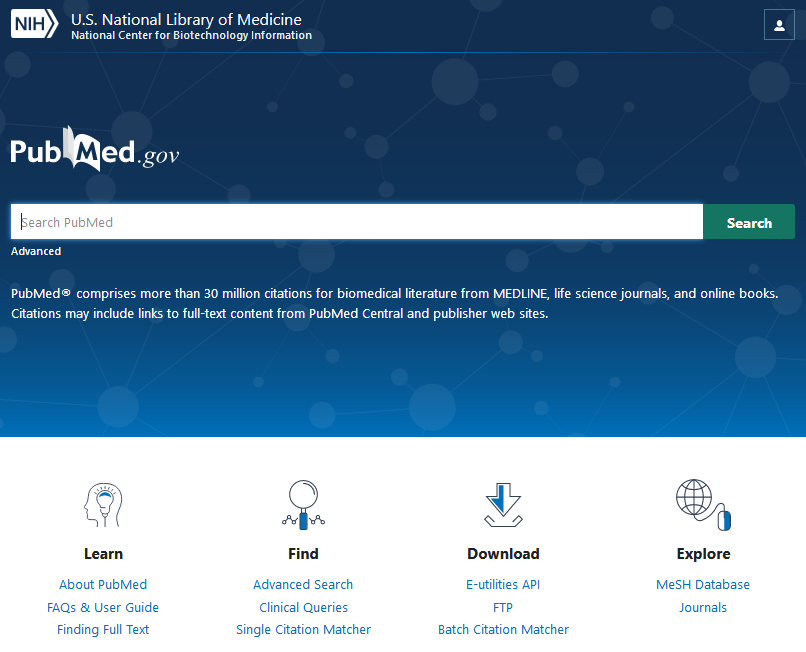
Task: Focus the Search PubMed input field
Action: coord(356,222)
